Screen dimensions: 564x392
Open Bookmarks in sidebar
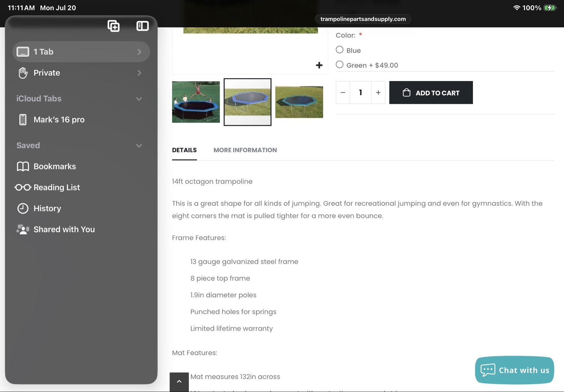[x=81, y=167]
